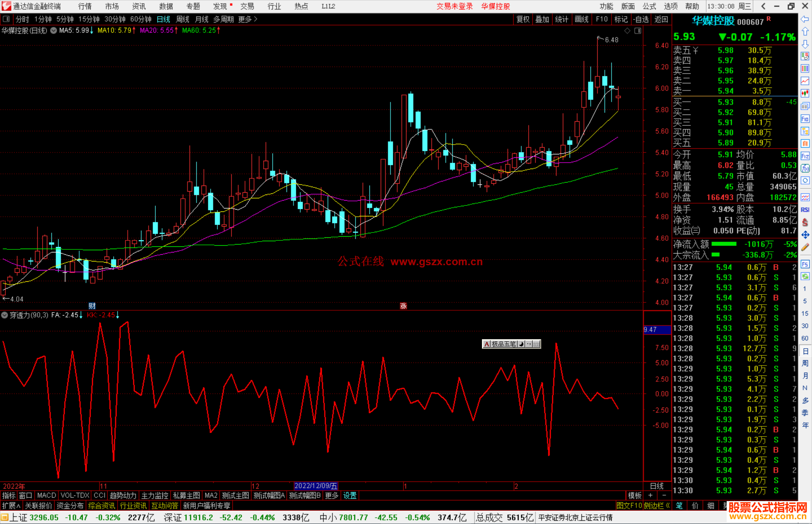The width and height of the screenshot is (812, 524).
Task: Toggle the MA indicator circle next to 华媒控股(日线)
Action: click(x=53, y=30)
